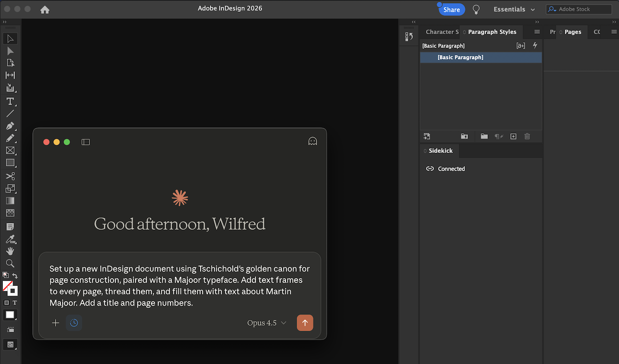Screen dimensions: 619x364
Task: Activate the Zoom tool
Action: tap(10, 263)
